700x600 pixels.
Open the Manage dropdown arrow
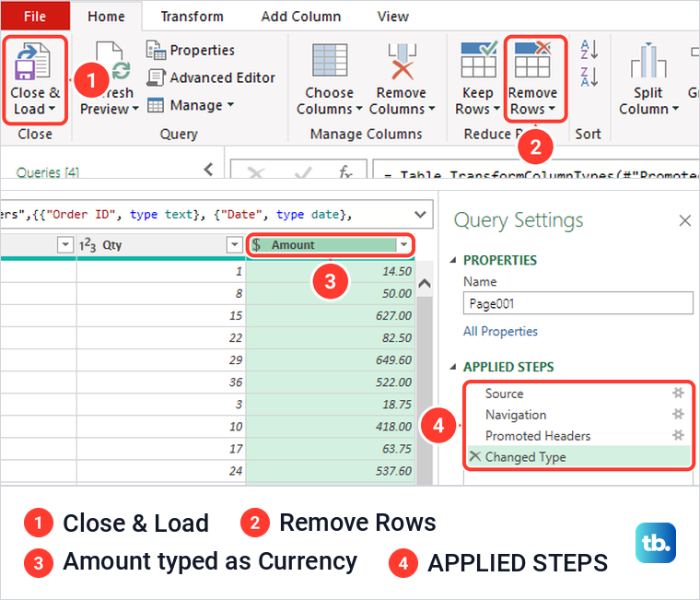[x=230, y=104]
